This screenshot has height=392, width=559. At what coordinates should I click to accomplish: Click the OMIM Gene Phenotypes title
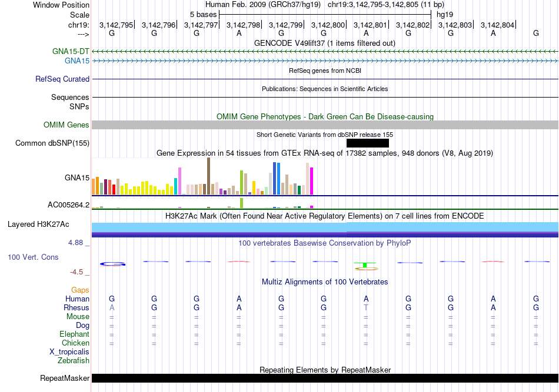(x=325, y=116)
